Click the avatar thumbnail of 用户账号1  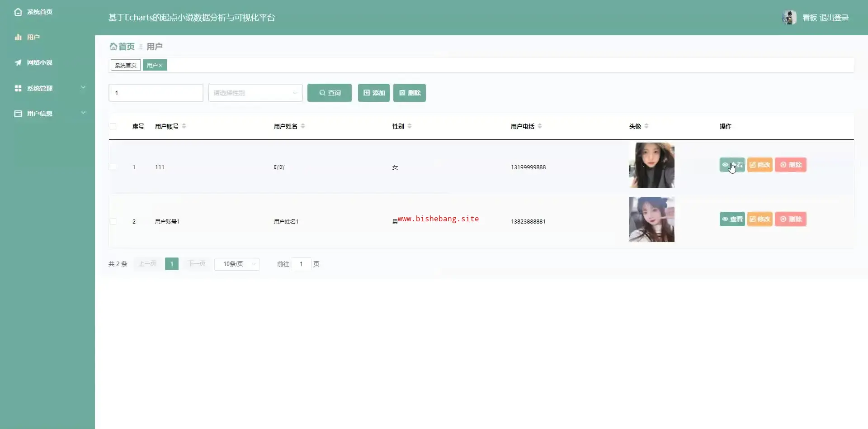652,219
